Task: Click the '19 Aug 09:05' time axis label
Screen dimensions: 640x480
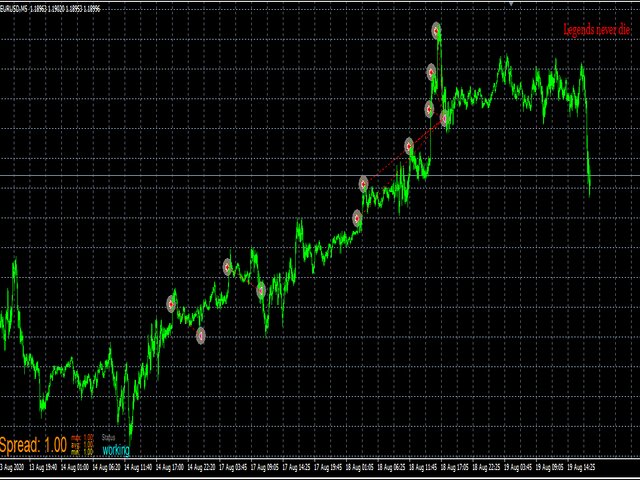Action: coord(550,467)
